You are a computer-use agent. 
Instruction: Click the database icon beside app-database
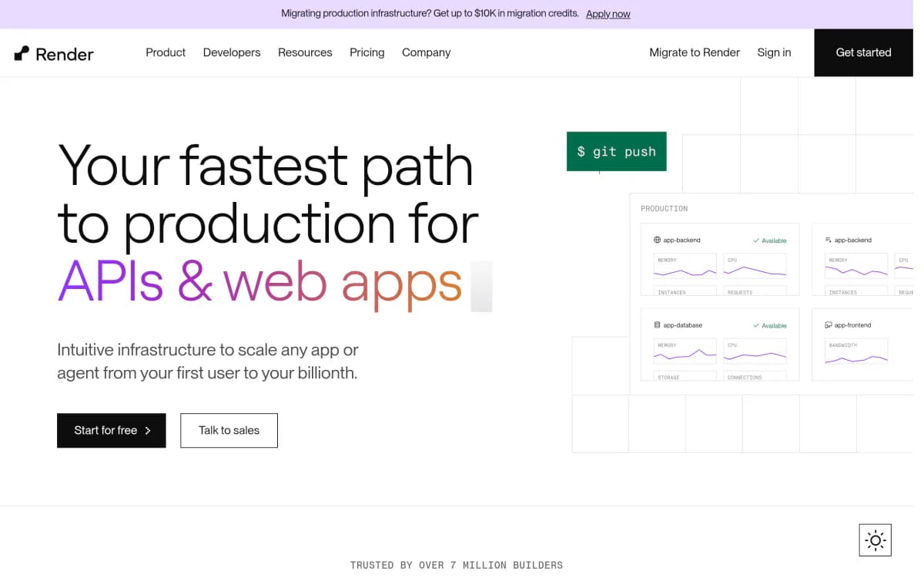(658, 325)
